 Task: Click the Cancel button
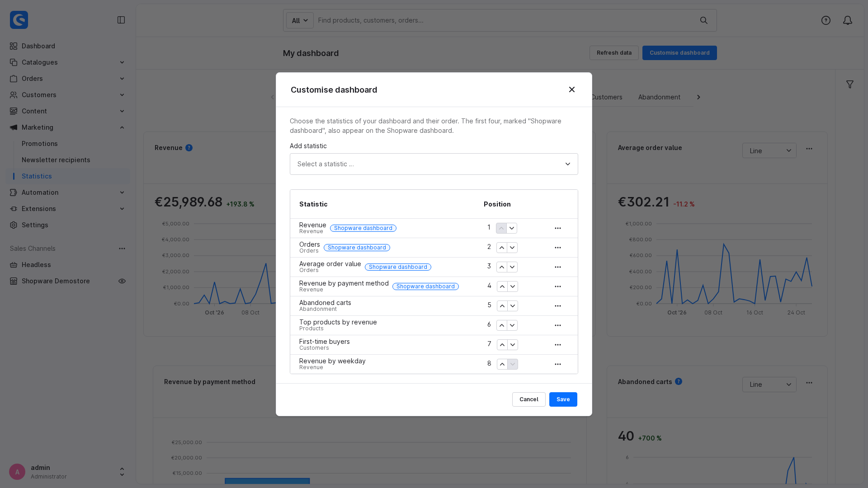[529, 399]
